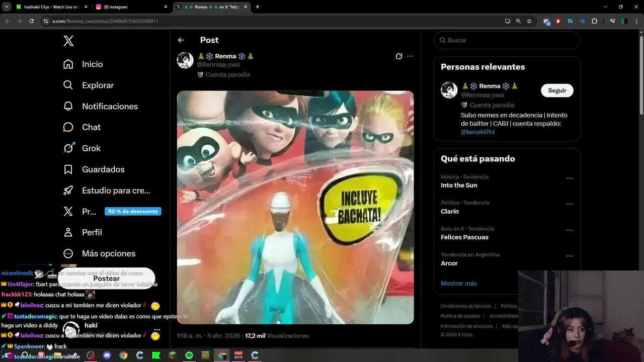Open Guardados bookmarks
Screen dimensions: 644x362
click(94, 169)
